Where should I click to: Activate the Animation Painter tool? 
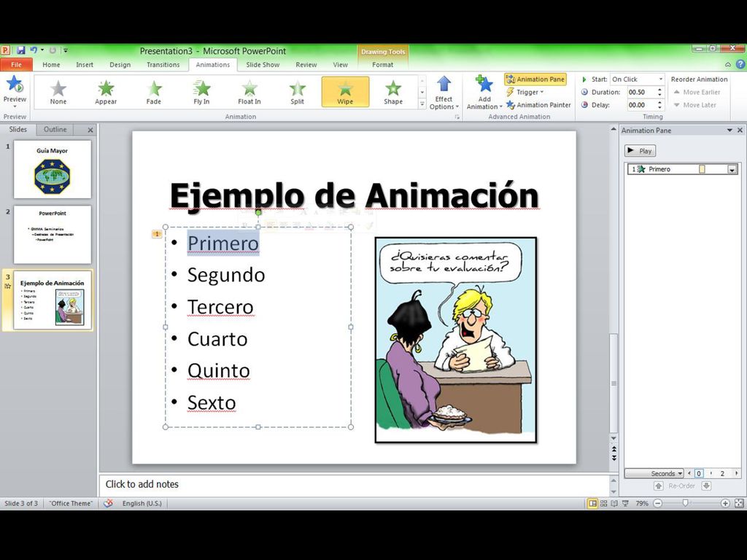coord(538,105)
